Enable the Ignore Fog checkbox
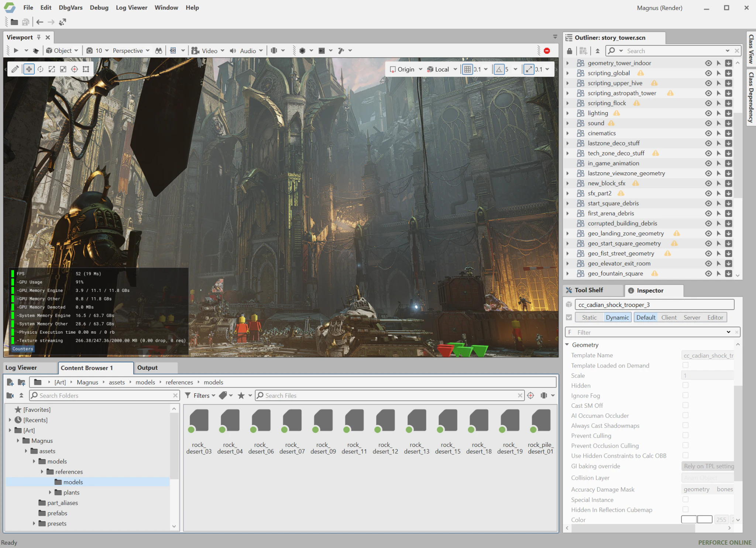The width and height of the screenshot is (756, 548). tap(685, 395)
